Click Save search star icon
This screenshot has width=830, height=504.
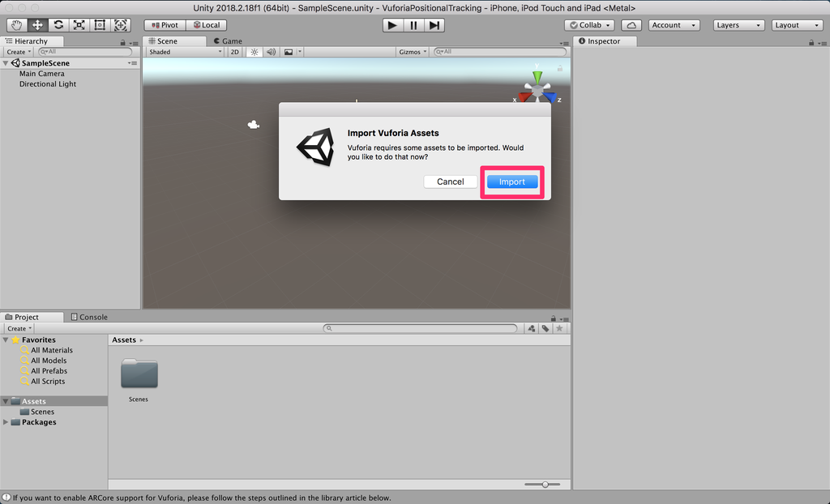(559, 328)
